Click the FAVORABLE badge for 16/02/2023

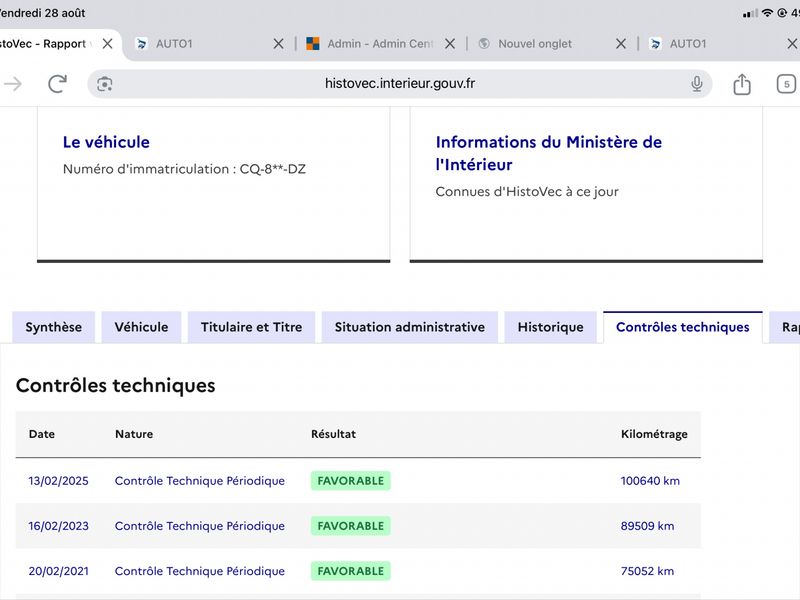point(351,526)
